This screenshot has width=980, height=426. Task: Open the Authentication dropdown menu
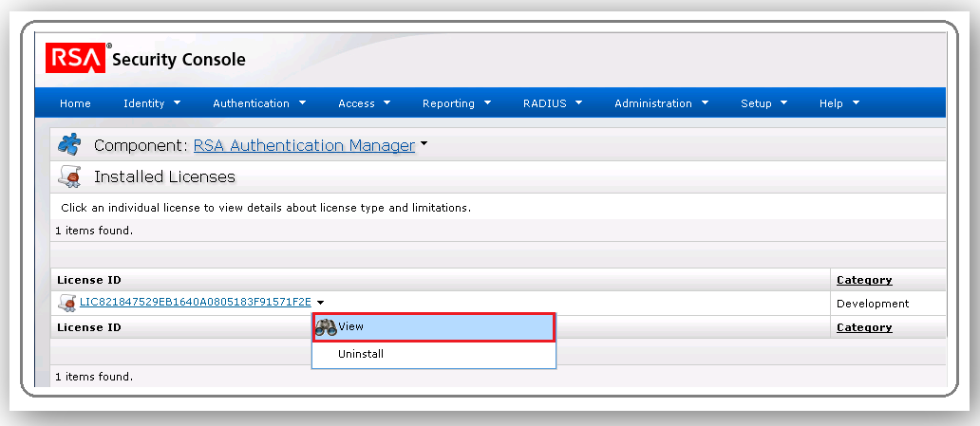click(259, 103)
